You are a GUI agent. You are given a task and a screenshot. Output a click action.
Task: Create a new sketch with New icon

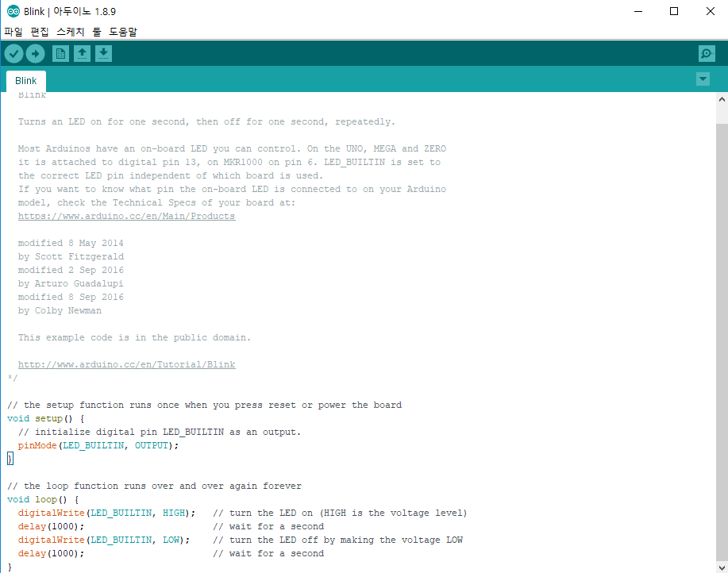[x=60, y=54]
